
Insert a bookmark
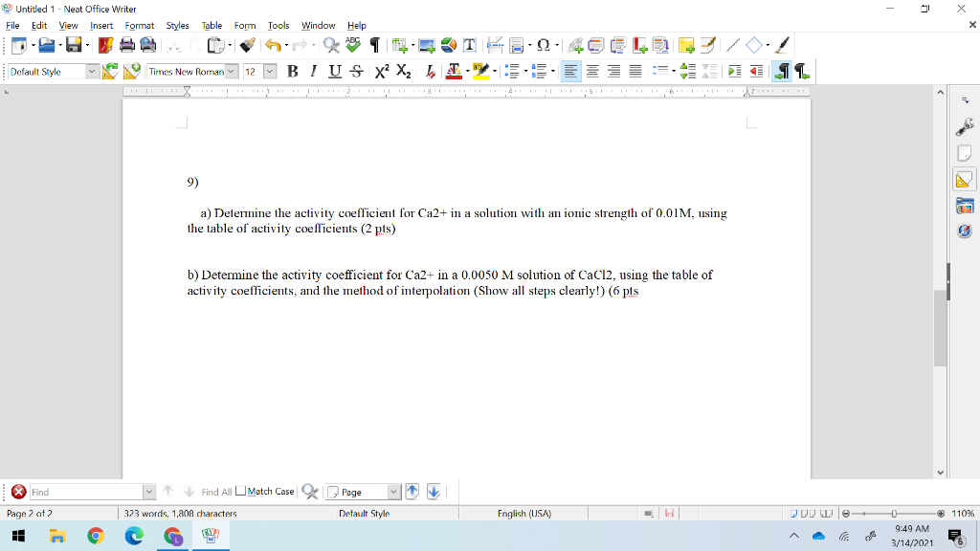click(639, 45)
